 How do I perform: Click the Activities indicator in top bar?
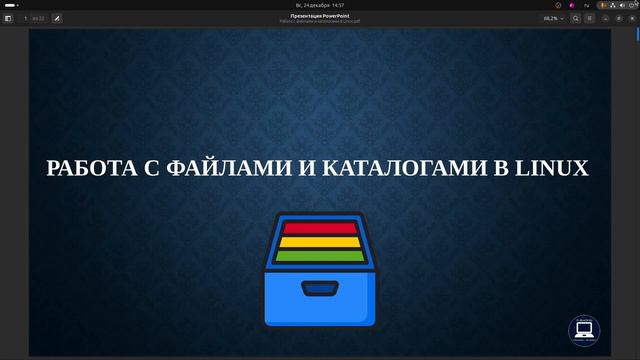point(11,5)
